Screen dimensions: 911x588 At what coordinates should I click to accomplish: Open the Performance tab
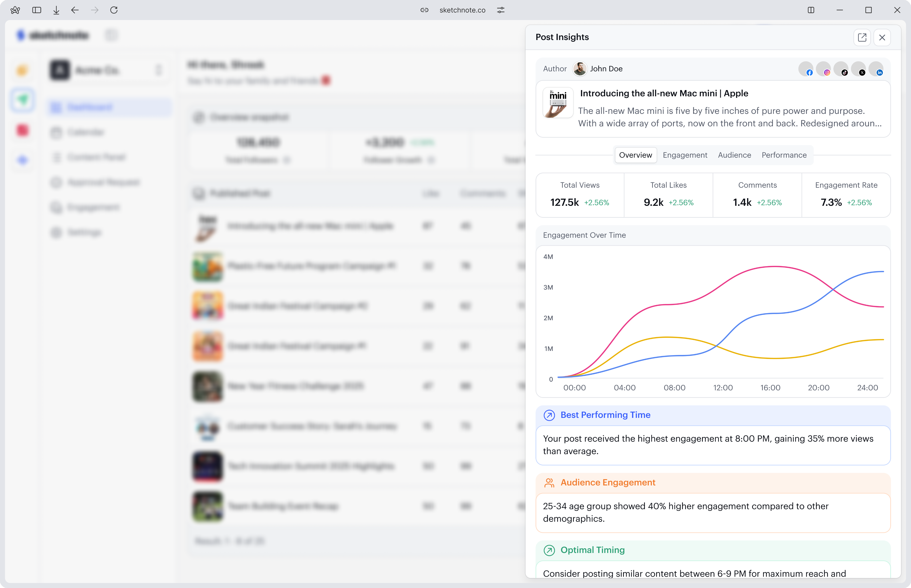point(784,155)
